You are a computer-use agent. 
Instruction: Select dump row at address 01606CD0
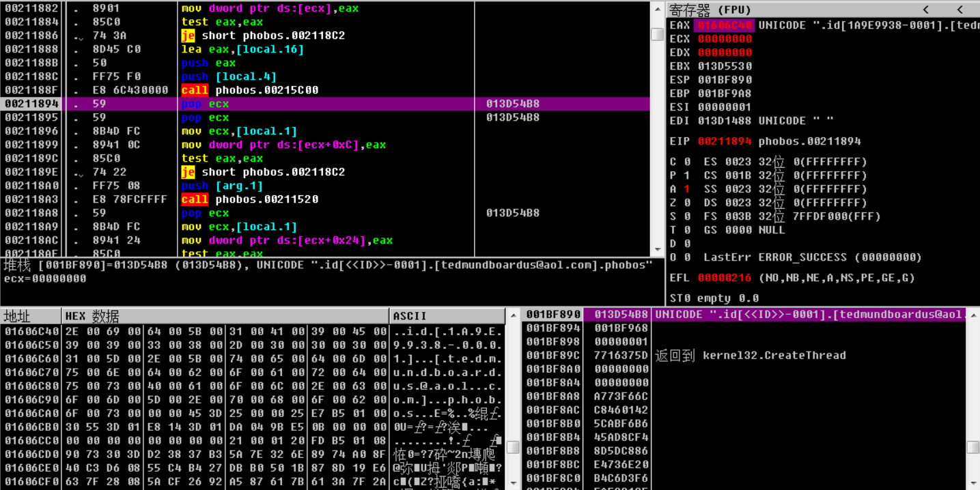(253, 454)
